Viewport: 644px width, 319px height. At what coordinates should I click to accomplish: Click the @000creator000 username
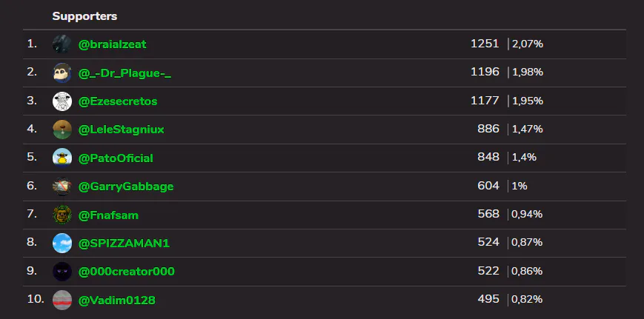126,272
